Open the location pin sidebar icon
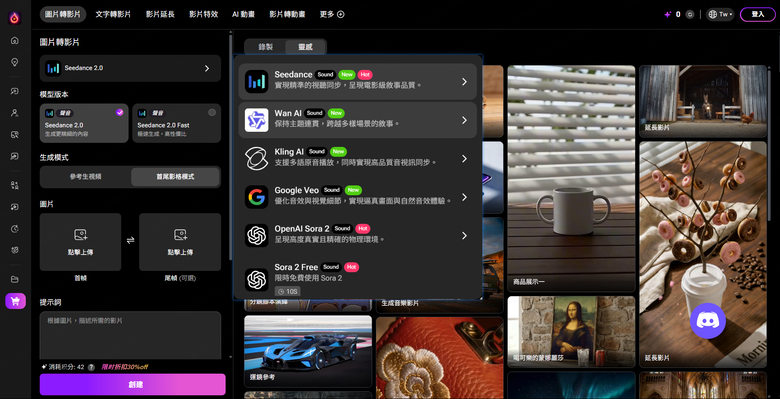The height and width of the screenshot is (399, 780). click(14, 62)
